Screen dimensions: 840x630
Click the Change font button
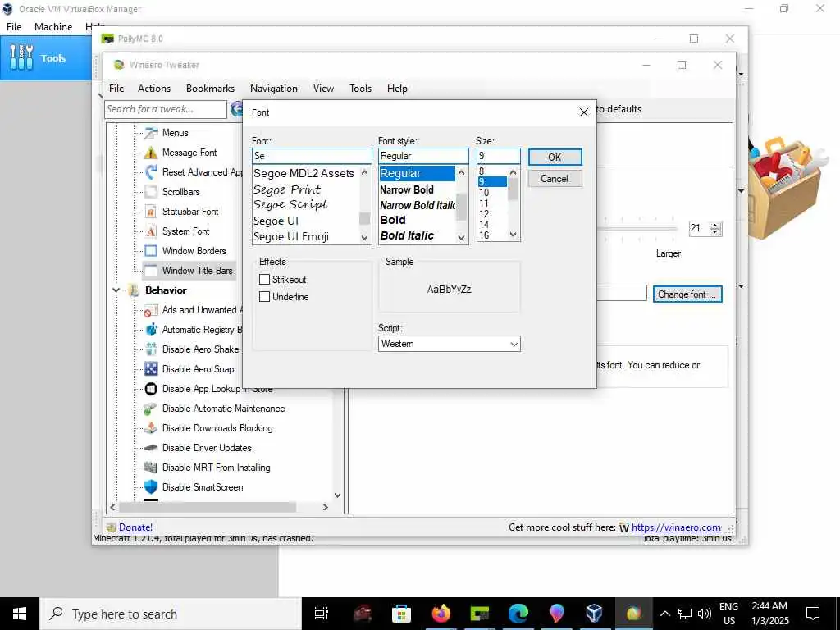[x=687, y=294]
